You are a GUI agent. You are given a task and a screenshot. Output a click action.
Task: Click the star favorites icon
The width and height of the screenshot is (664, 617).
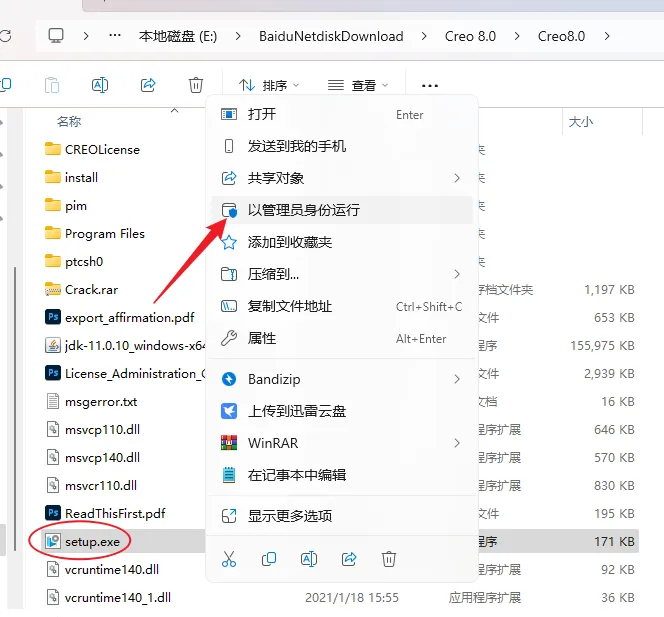[229, 242]
